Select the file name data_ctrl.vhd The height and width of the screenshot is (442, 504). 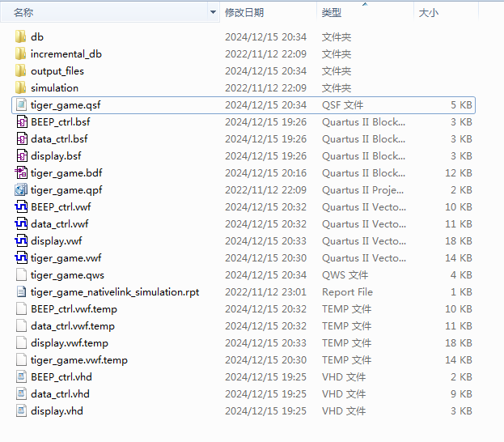tap(60, 393)
